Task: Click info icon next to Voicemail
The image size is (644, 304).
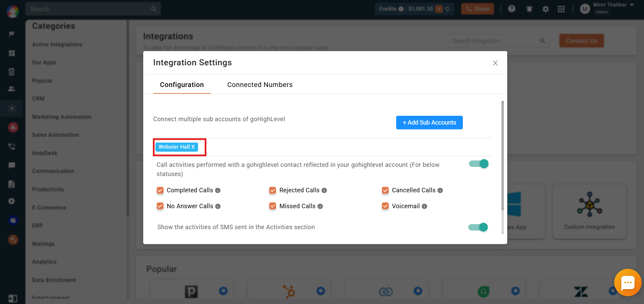Action: point(424,206)
